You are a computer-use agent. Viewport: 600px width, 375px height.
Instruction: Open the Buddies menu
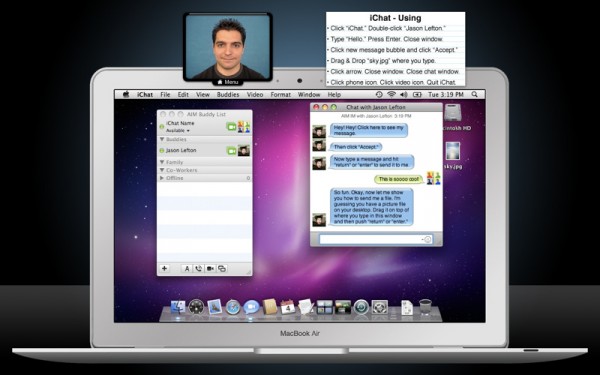click(x=228, y=95)
